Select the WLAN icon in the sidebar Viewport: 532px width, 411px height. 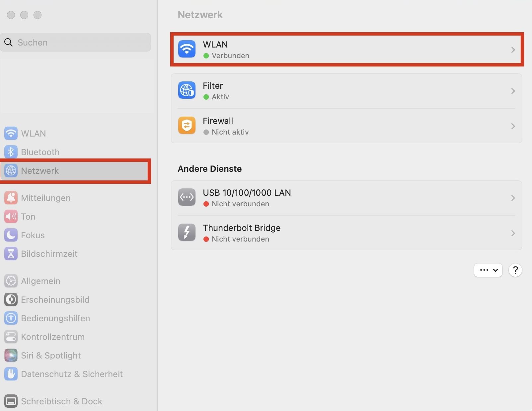11,133
